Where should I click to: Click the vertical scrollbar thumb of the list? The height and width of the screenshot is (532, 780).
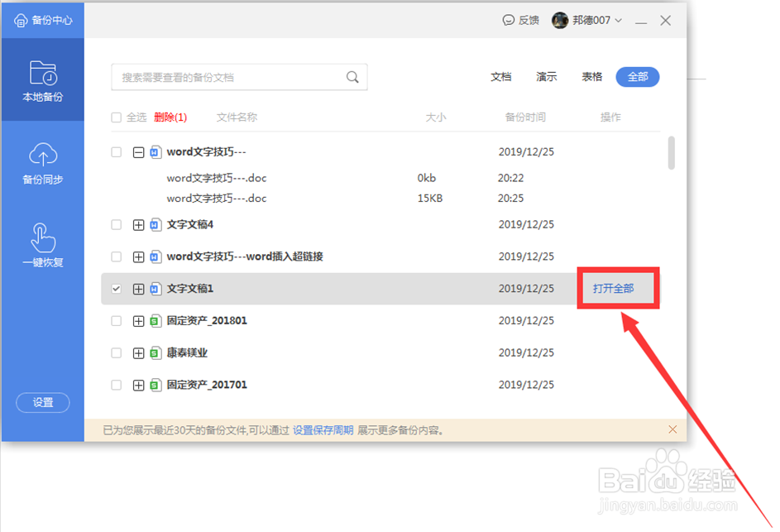tap(671, 153)
